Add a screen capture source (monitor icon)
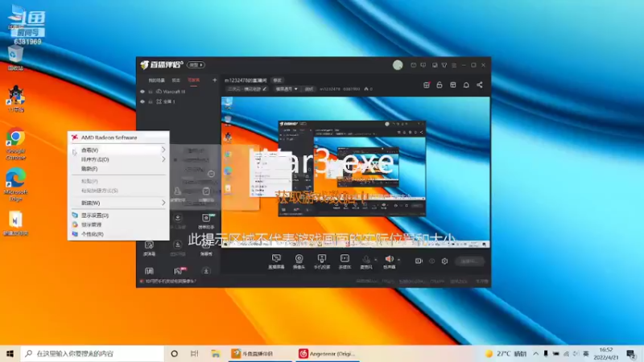 [276, 261]
